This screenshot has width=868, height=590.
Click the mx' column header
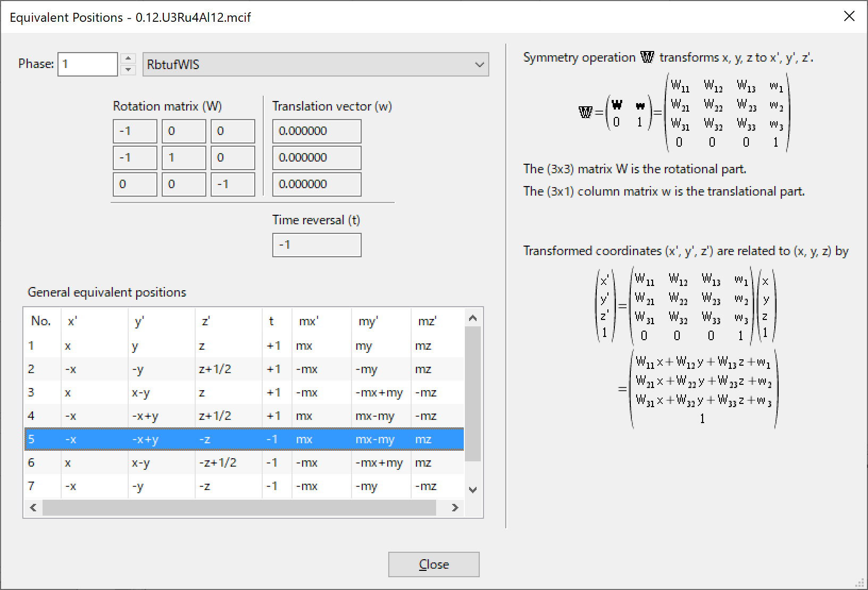[309, 321]
